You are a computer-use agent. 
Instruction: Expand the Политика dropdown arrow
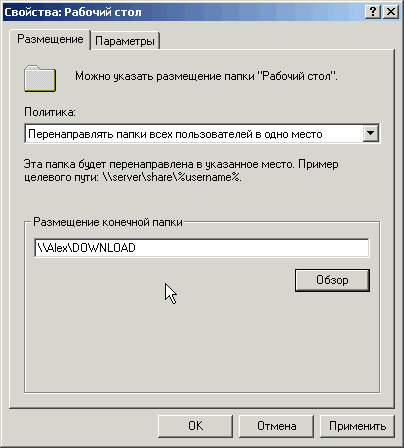[x=370, y=134]
